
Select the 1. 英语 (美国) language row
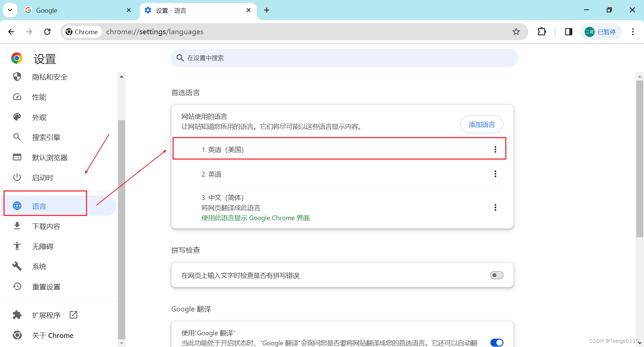pos(339,149)
